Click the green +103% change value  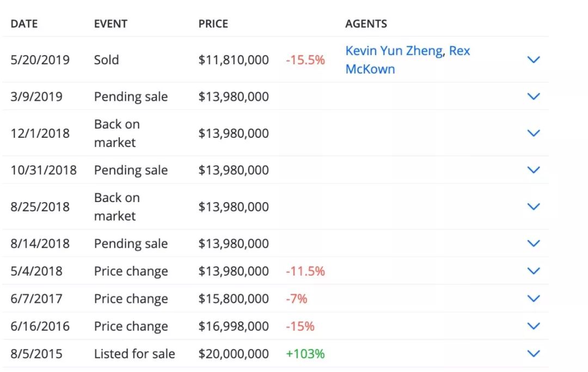(x=305, y=354)
